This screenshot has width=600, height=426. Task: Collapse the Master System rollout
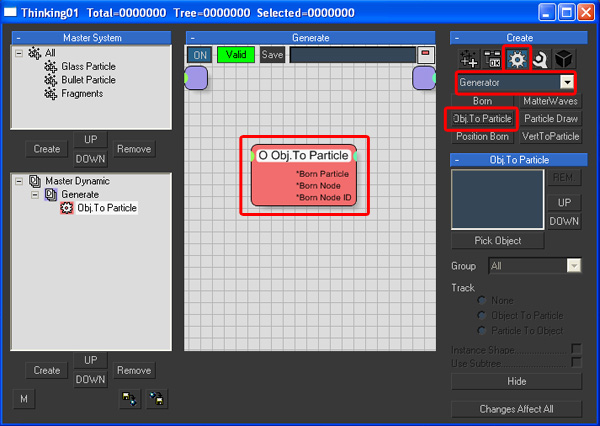tap(19, 38)
